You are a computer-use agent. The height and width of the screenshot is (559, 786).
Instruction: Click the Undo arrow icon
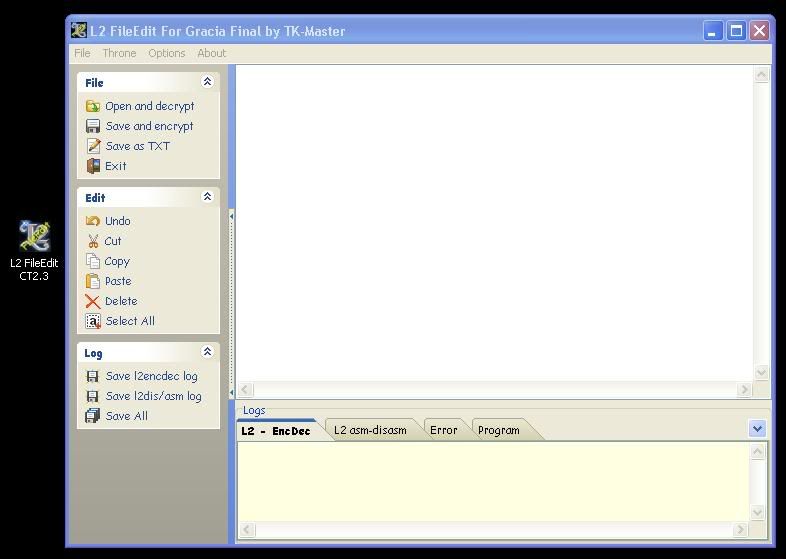click(x=93, y=221)
